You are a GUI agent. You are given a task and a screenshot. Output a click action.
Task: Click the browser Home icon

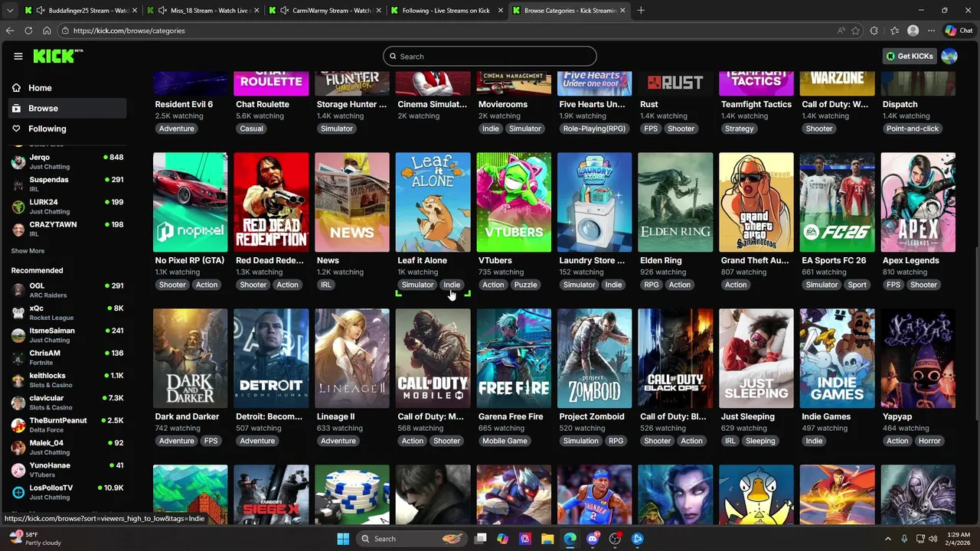(x=47, y=31)
